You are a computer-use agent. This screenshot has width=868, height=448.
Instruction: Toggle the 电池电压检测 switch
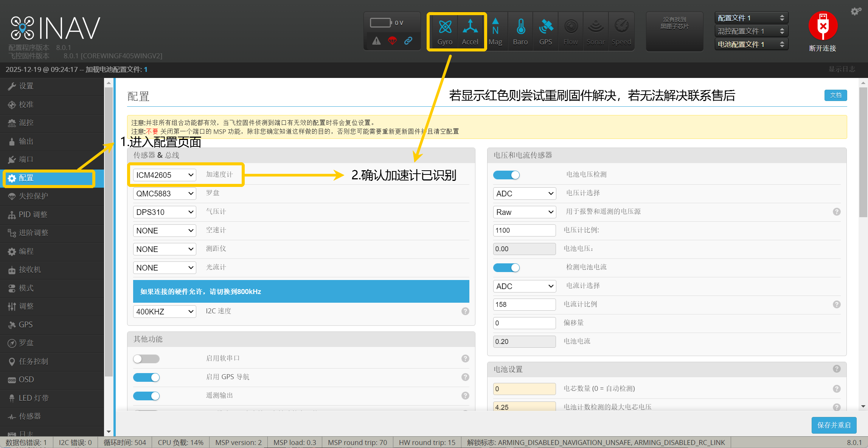point(506,175)
